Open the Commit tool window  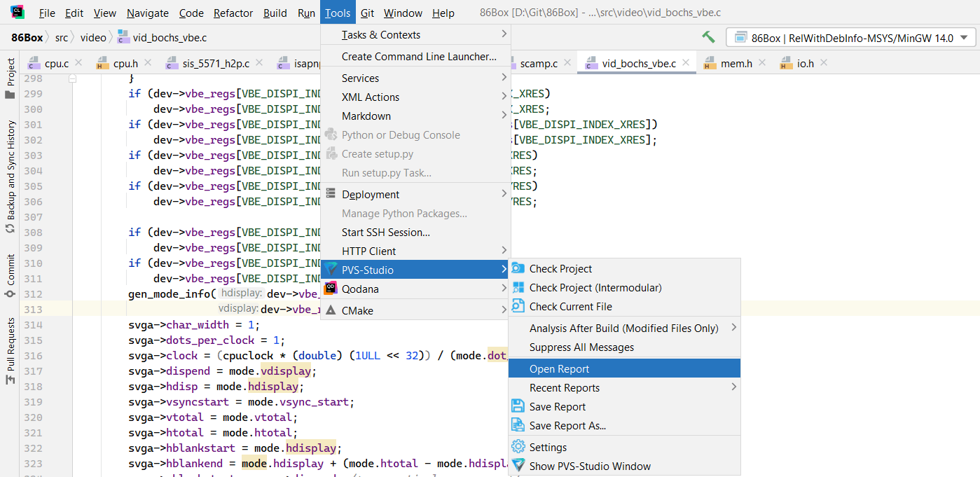point(11,275)
